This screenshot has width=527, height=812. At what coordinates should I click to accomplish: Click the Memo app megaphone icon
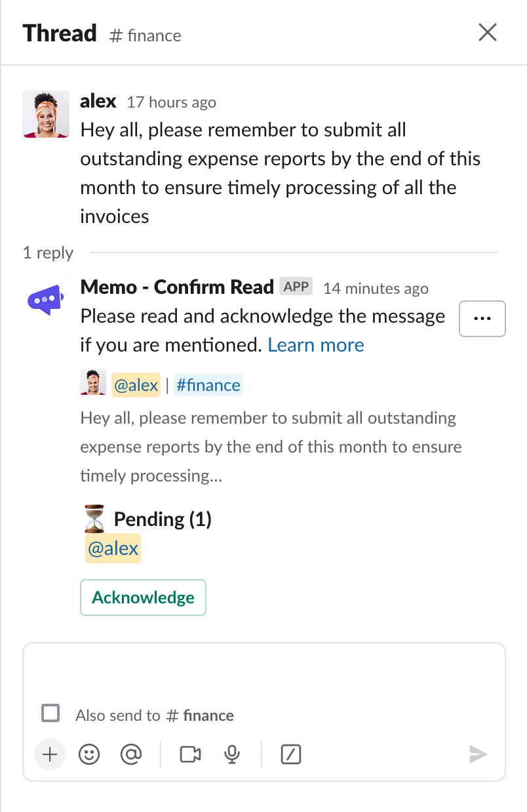click(46, 300)
